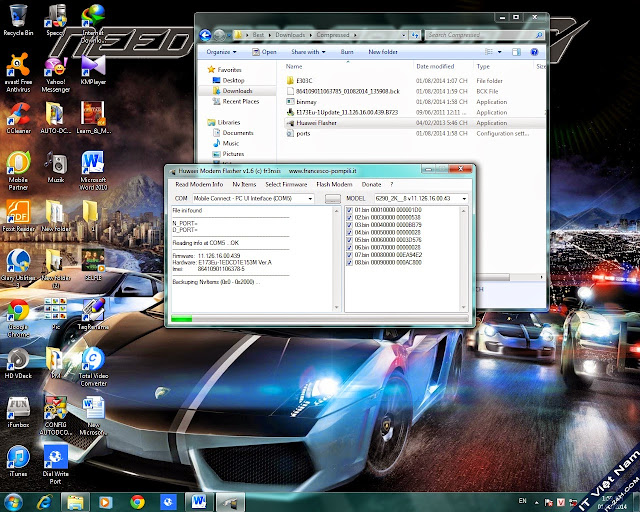Open KMPlayer desktop shortcut
Screen dimensions: 640x512
click(93, 70)
